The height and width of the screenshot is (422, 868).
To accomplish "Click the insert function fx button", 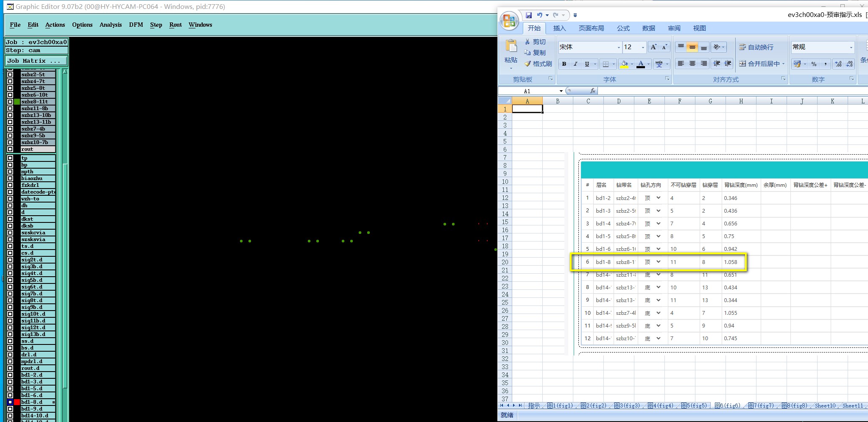I will click(593, 91).
